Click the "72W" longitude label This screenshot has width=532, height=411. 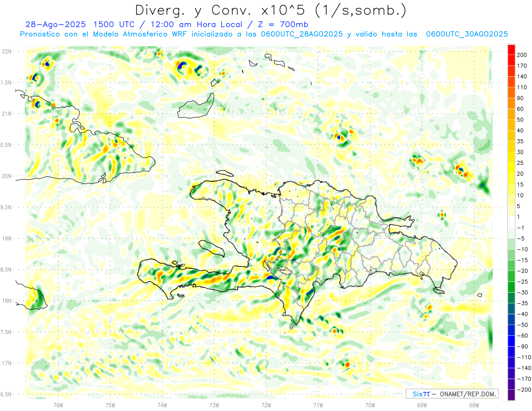266,405
